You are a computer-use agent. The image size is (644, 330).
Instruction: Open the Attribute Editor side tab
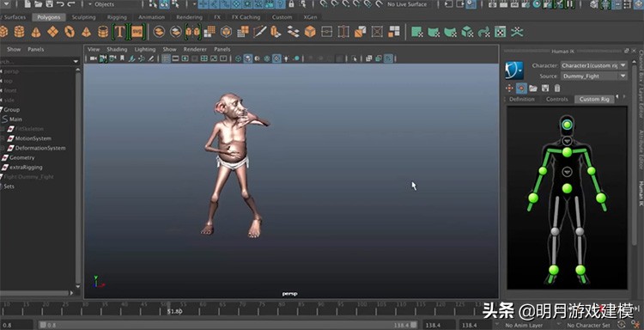coord(641,150)
